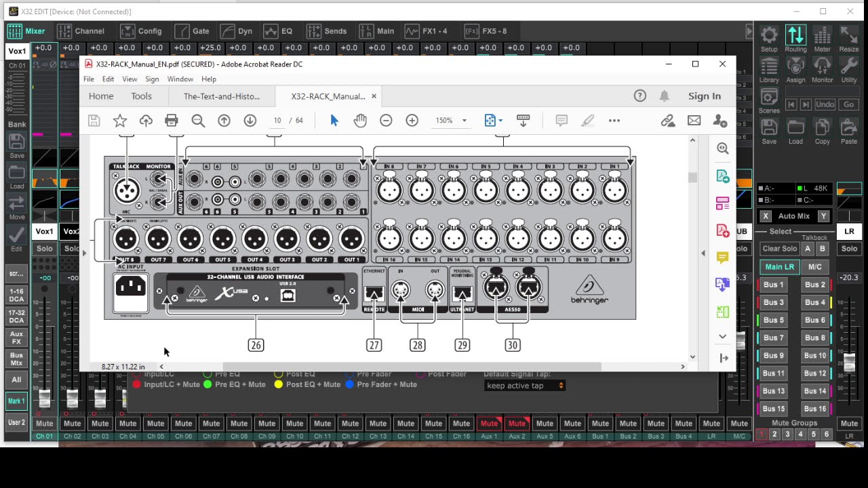Open Acrobat notifications bell
The image size is (868, 488).
665,96
